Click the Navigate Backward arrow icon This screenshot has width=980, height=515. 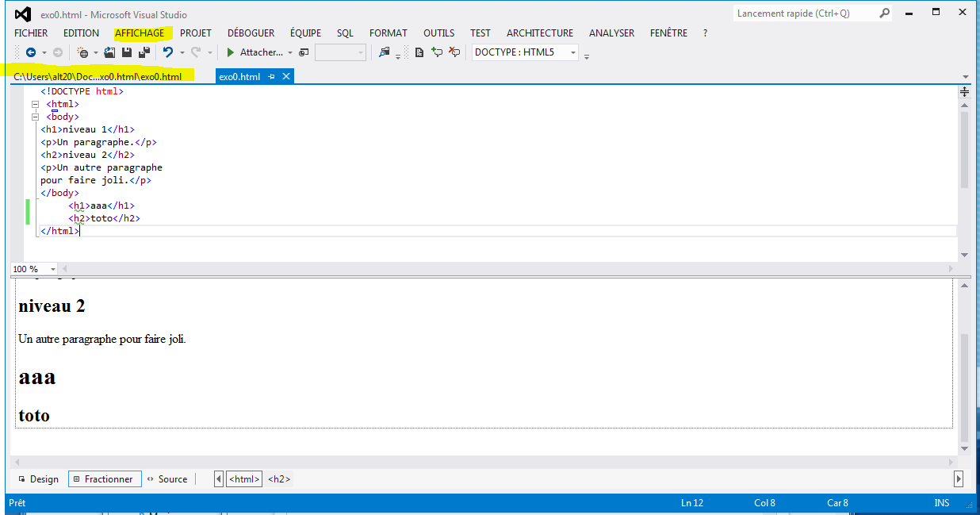click(30, 52)
